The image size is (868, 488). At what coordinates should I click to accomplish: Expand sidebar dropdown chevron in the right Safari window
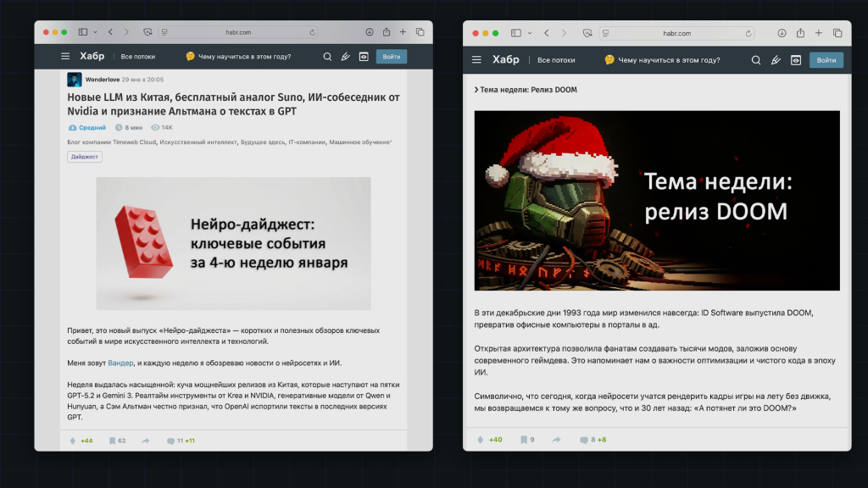(529, 33)
